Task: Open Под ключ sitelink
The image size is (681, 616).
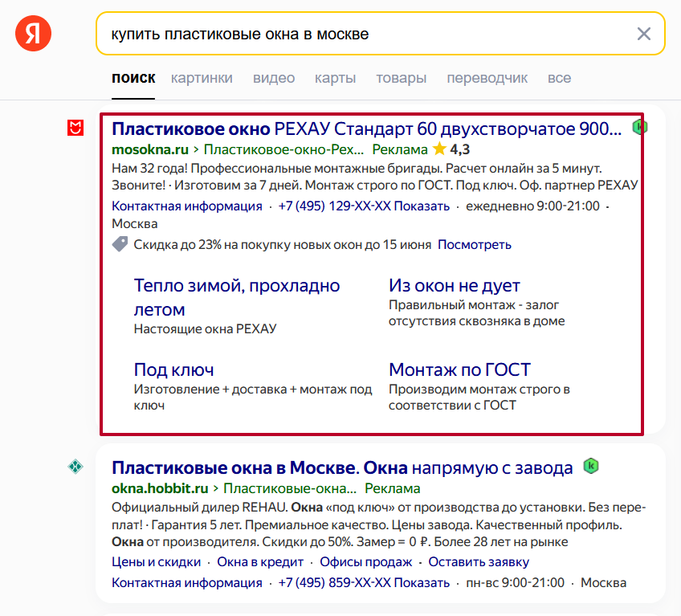Action: [173, 369]
